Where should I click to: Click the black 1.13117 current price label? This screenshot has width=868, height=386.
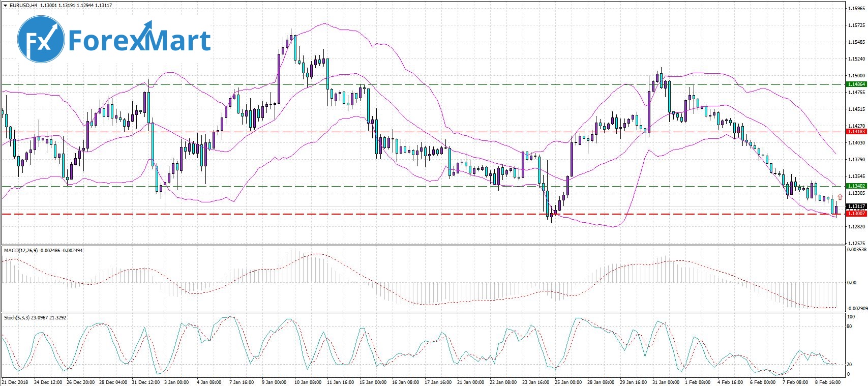click(x=856, y=206)
